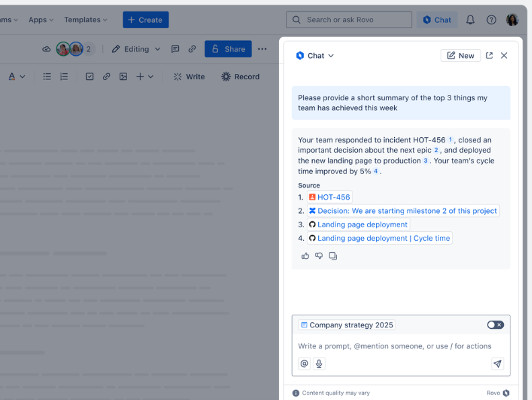Insert an action item checkbox
Screen dimensions: 532x400
89,77
